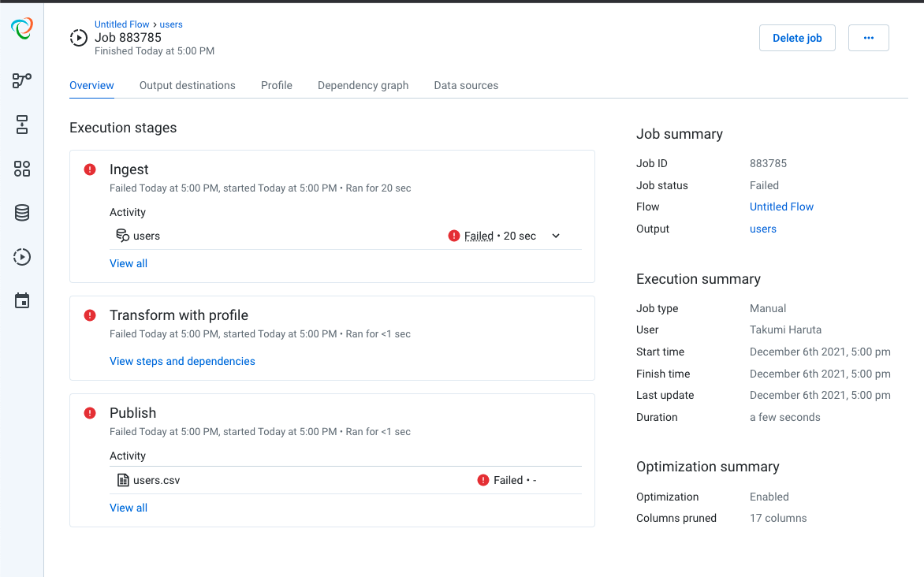Open the Library from the sidebar
The image size is (924, 577).
[x=21, y=169]
